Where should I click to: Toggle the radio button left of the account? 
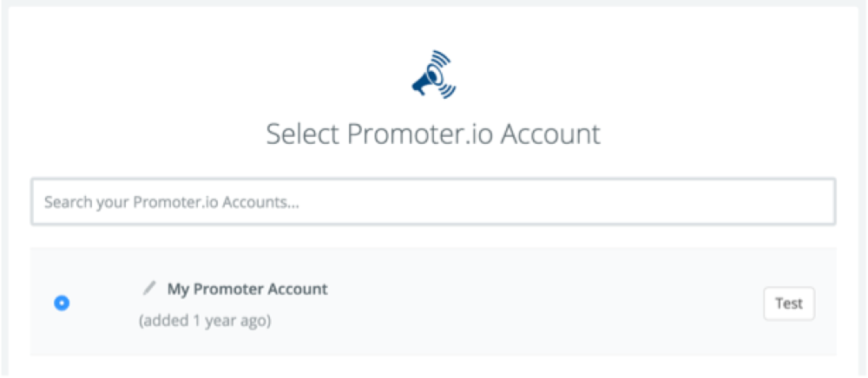[x=62, y=303]
